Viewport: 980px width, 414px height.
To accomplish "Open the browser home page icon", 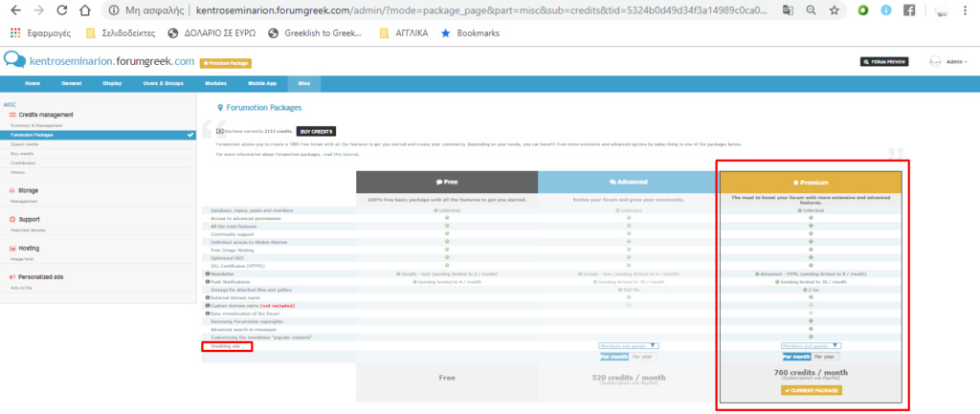I will point(85,11).
